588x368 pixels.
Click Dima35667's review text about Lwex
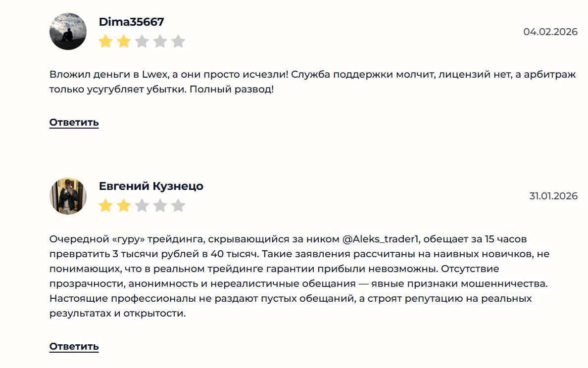(x=312, y=82)
